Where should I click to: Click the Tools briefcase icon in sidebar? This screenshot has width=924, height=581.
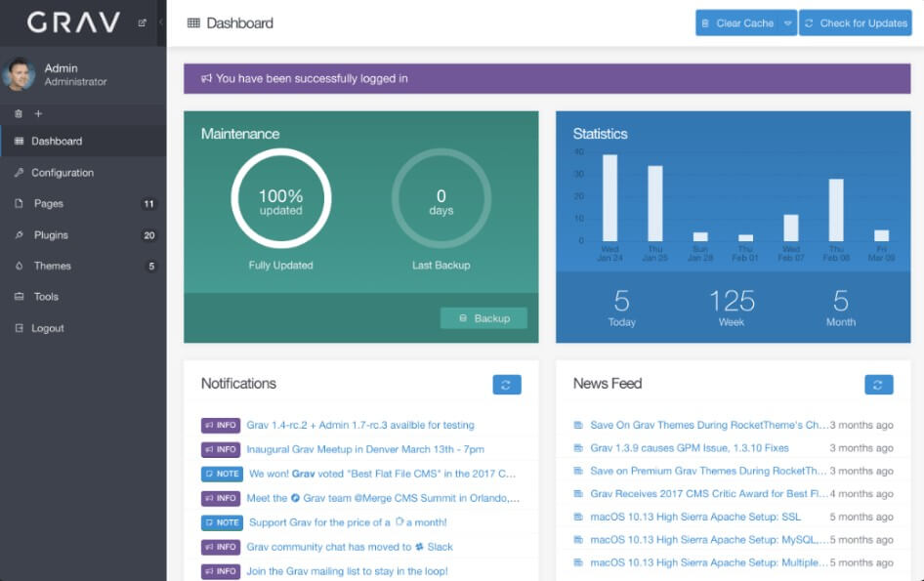pyautogui.click(x=20, y=297)
